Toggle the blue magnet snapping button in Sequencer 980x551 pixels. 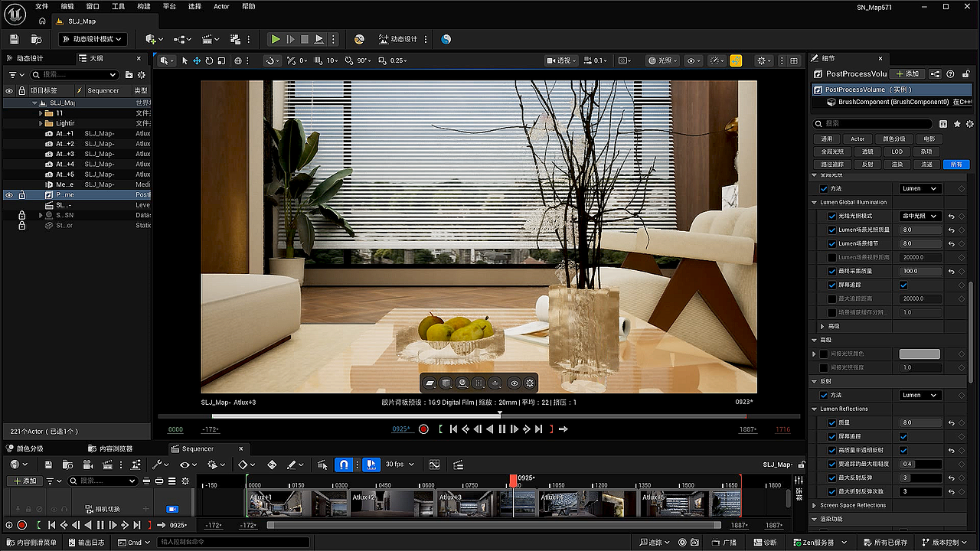(x=345, y=465)
